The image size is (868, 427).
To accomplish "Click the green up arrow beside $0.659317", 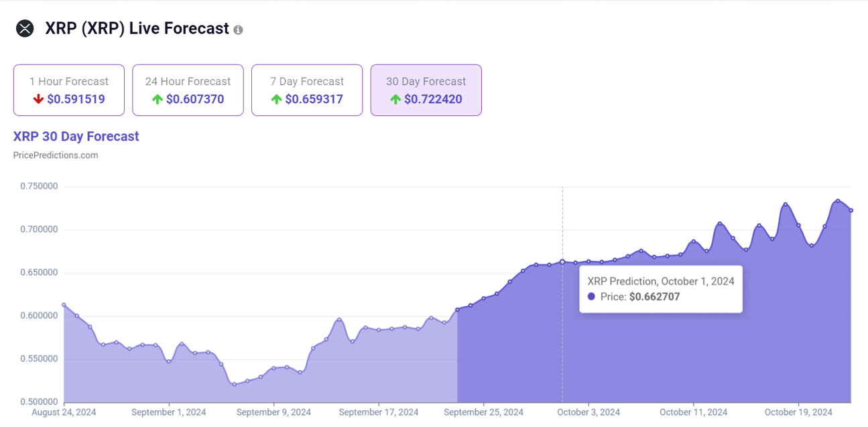I will [276, 99].
